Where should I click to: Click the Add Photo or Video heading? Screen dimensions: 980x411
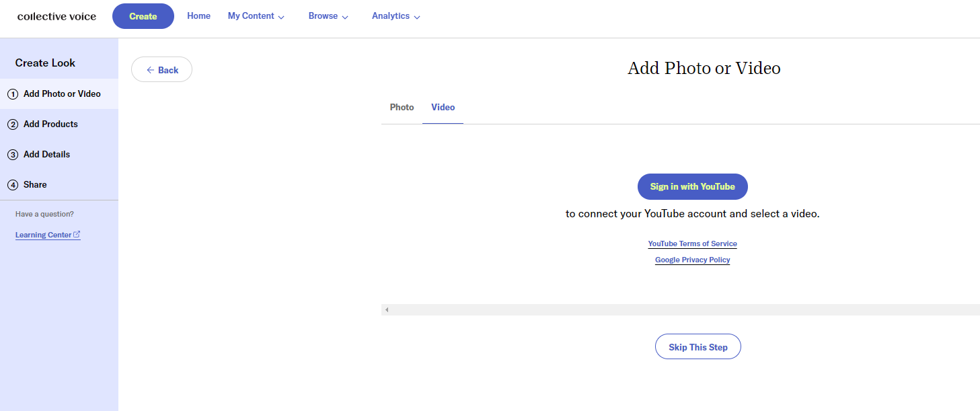(704, 68)
